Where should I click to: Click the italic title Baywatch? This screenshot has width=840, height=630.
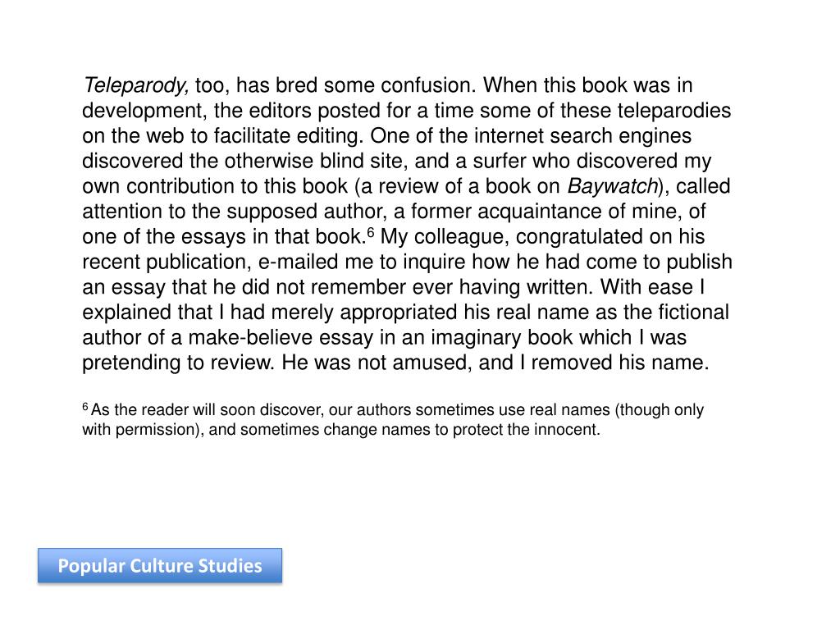pos(613,186)
